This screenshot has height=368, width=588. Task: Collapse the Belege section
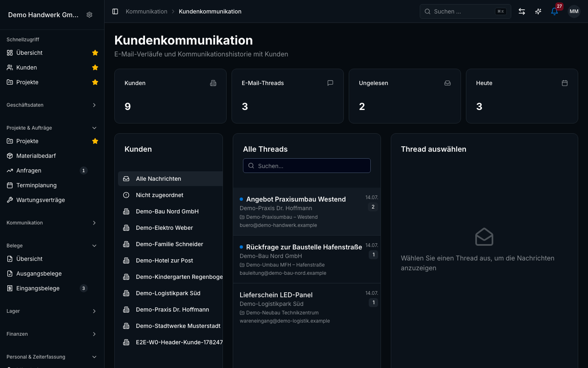[x=52, y=246]
